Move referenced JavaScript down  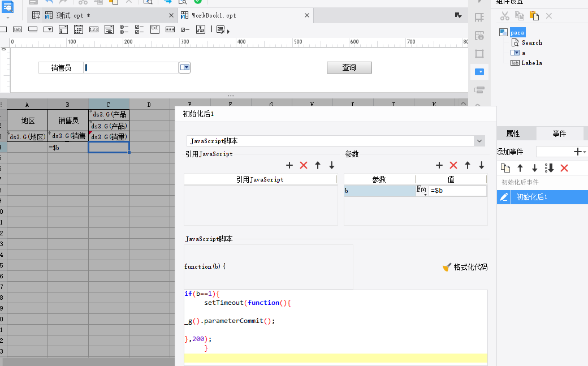(x=332, y=165)
